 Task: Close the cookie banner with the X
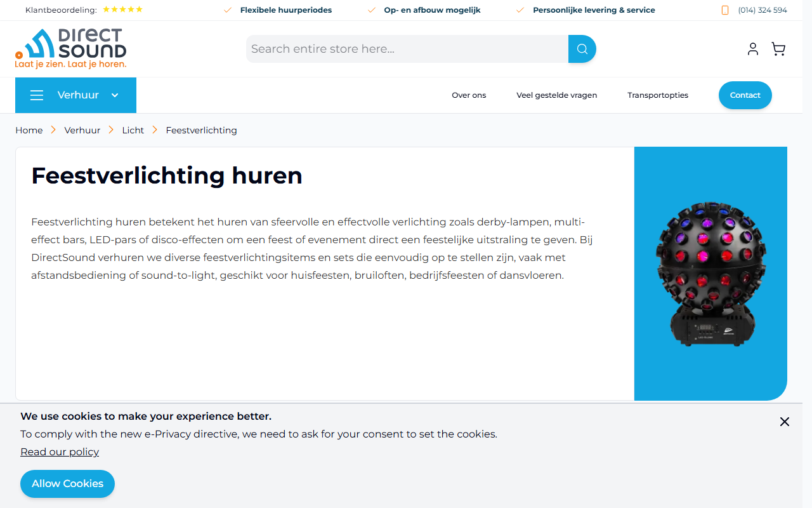point(785,422)
